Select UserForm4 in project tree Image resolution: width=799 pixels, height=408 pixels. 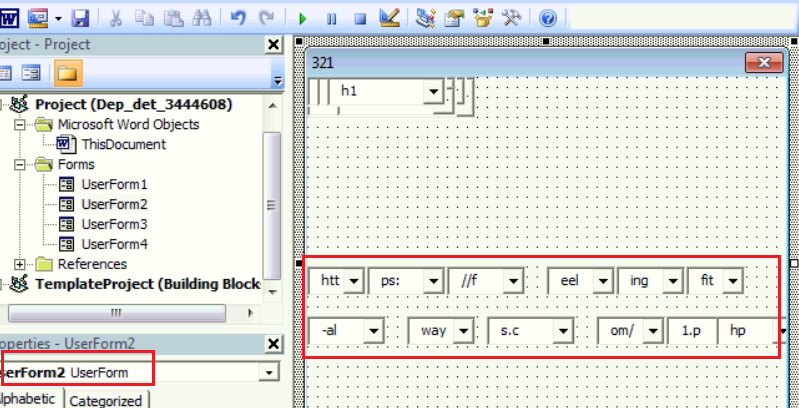(114, 244)
